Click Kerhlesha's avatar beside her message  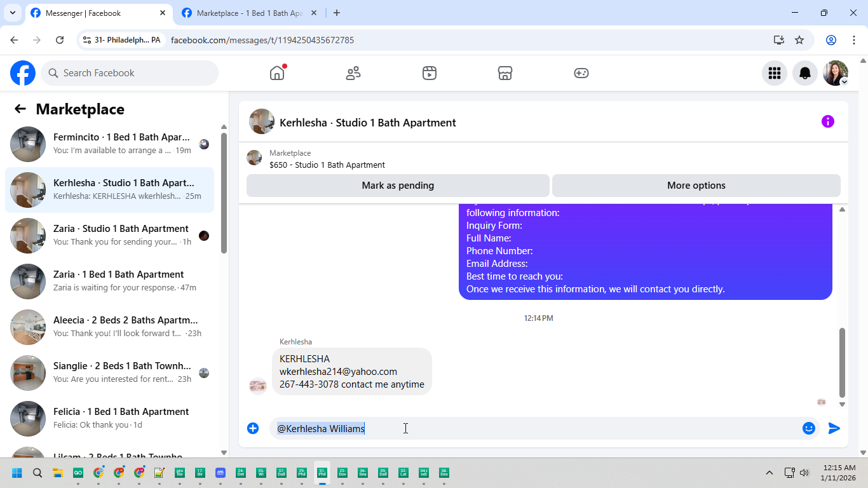pos(258,386)
